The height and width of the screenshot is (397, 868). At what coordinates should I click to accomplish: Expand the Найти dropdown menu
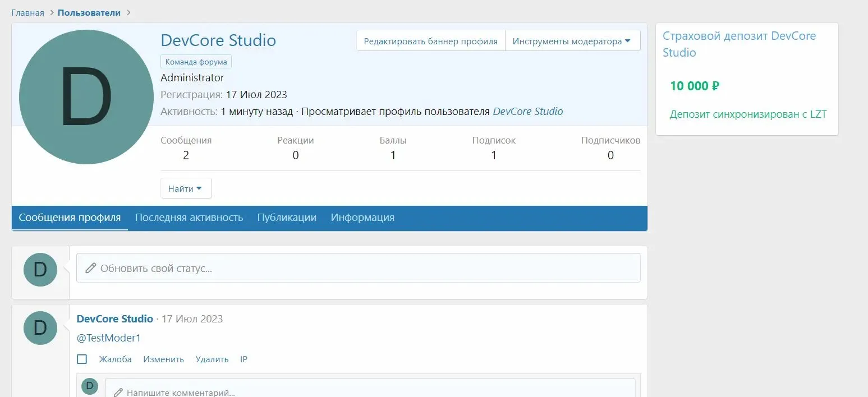186,189
